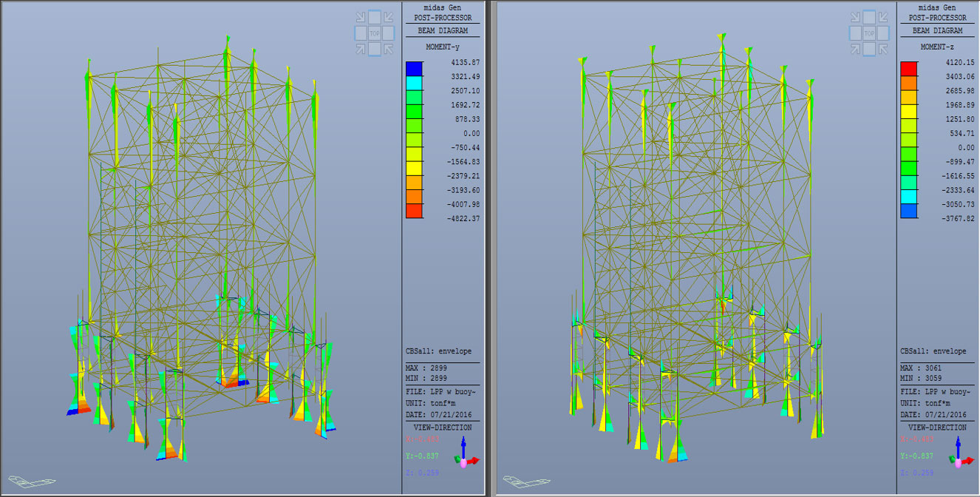Image resolution: width=980 pixels, height=497 pixels.
Task: Click 'CBSall: envelope' in Moment-z window
Action: click(x=933, y=351)
